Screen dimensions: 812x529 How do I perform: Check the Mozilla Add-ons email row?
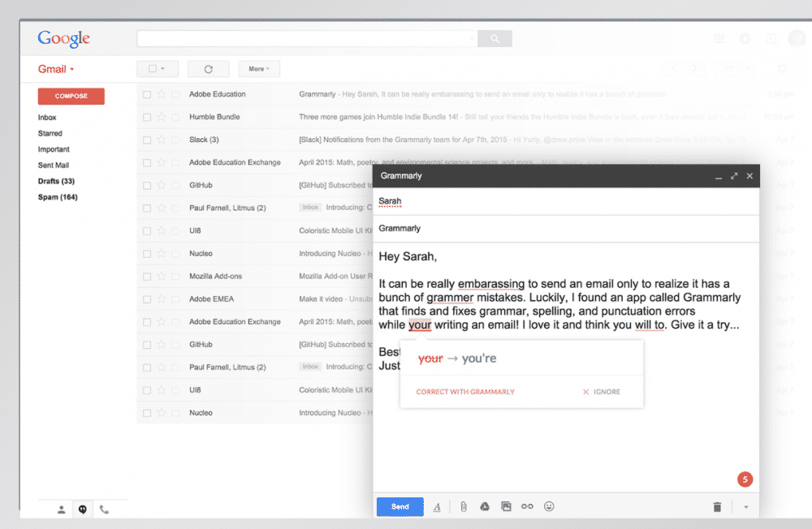pyautogui.click(x=147, y=277)
